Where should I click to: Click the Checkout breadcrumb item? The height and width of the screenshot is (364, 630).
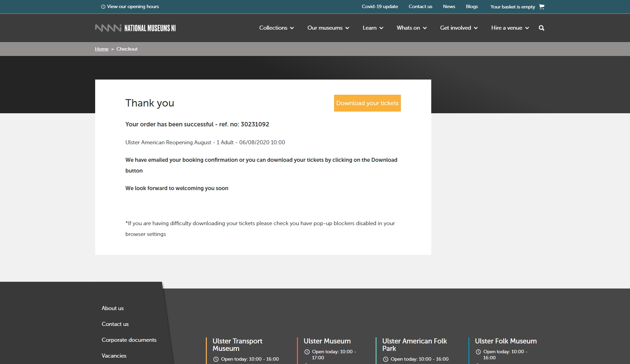tap(127, 49)
